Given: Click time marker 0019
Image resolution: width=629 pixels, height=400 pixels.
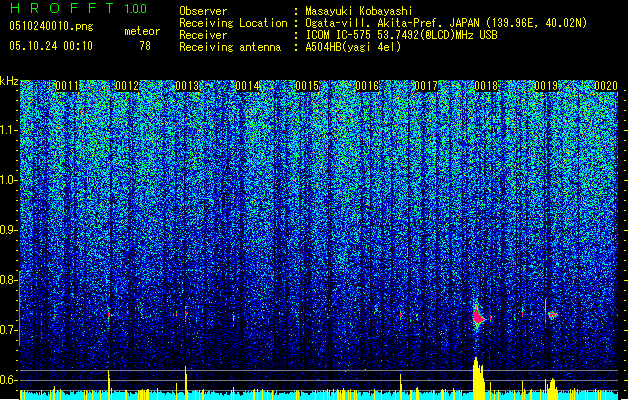Looking at the screenshot, I should pyautogui.click(x=546, y=86).
